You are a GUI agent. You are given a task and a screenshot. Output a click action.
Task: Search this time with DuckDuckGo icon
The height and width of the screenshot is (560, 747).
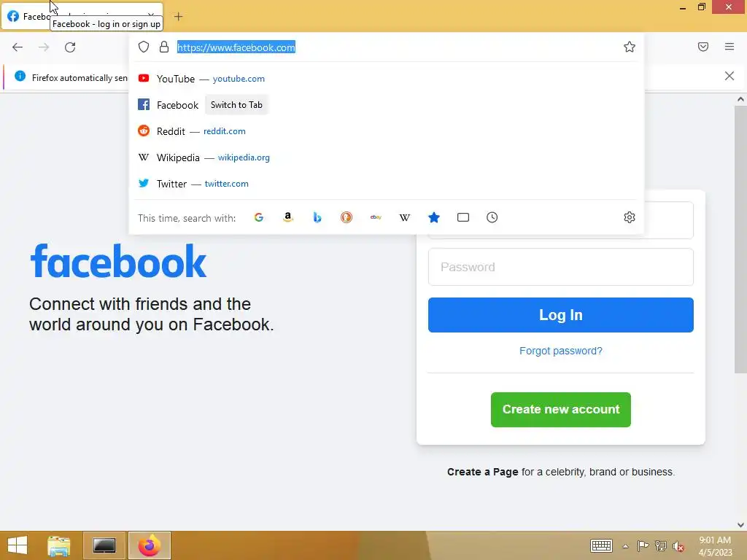(347, 217)
